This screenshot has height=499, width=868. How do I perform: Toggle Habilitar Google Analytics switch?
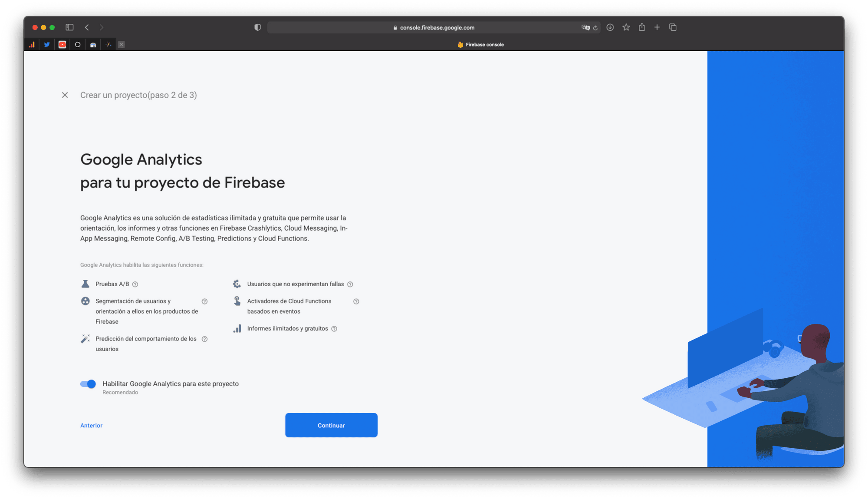pos(88,384)
